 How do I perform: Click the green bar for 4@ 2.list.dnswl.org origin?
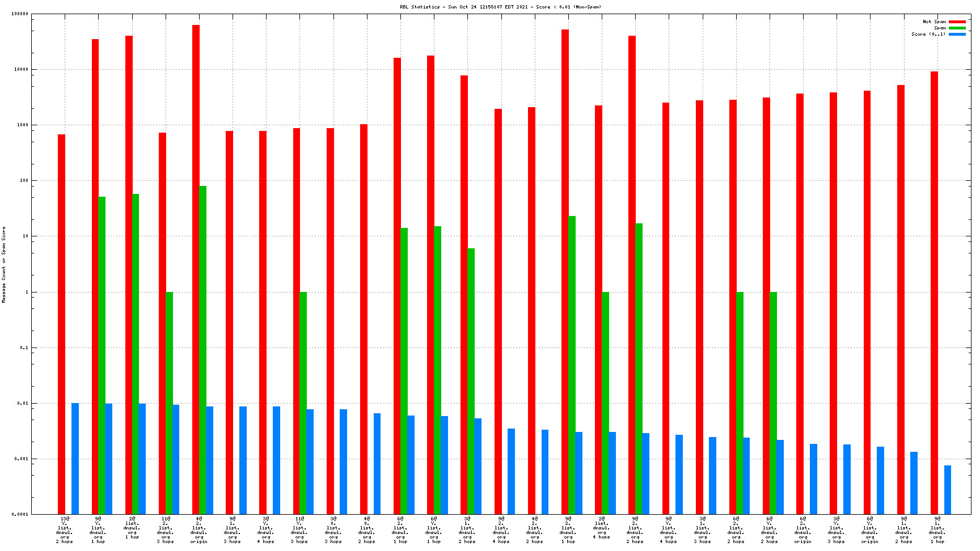coord(202,350)
